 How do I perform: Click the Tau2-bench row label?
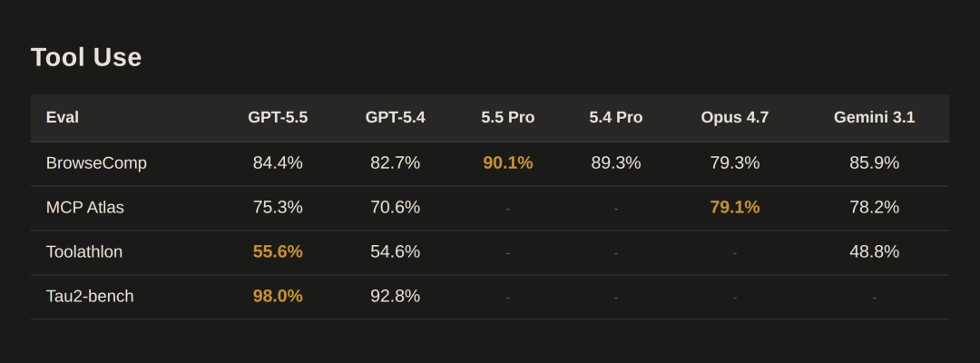click(90, 297)
